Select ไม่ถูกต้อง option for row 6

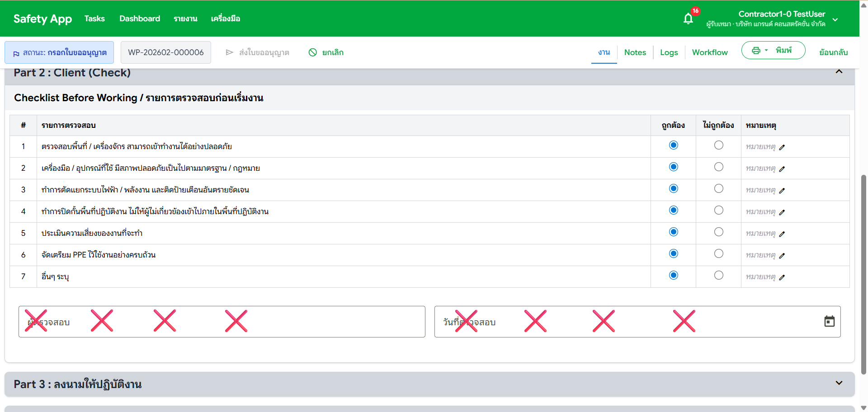point(718,253)
